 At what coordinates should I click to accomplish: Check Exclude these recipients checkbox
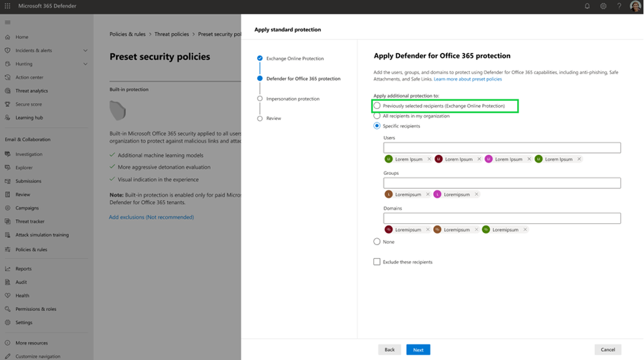[x=376, y=262]
